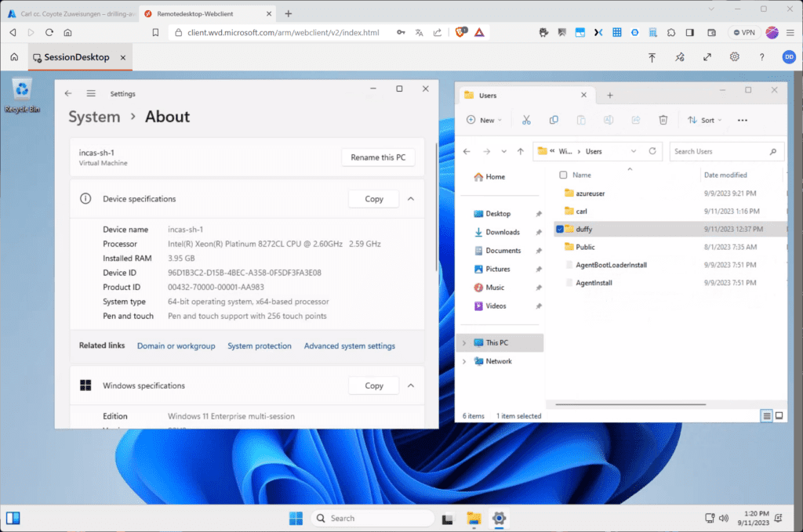Go back in the Settings window
The image size is (803, 532).
point(68,93)
